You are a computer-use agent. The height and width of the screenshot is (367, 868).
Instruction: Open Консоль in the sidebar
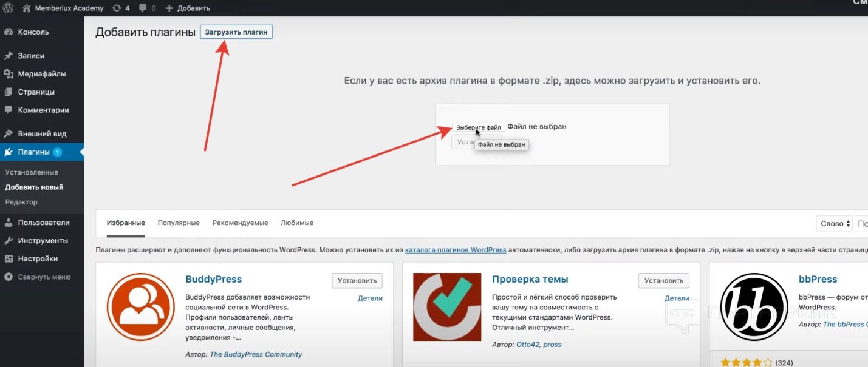coord(33,32)
